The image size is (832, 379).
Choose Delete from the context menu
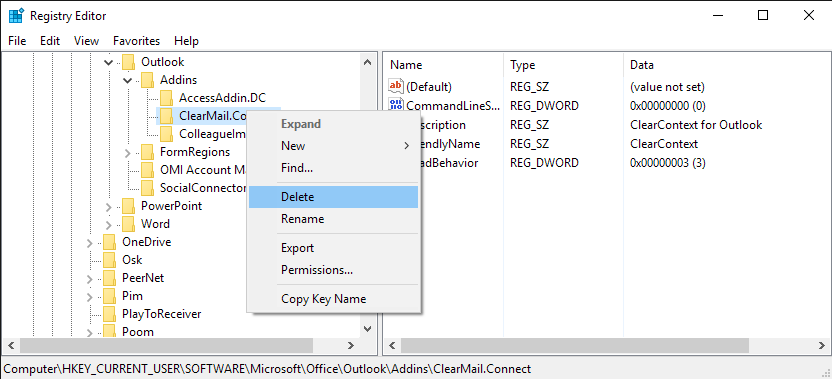click(x=333, y=197)
